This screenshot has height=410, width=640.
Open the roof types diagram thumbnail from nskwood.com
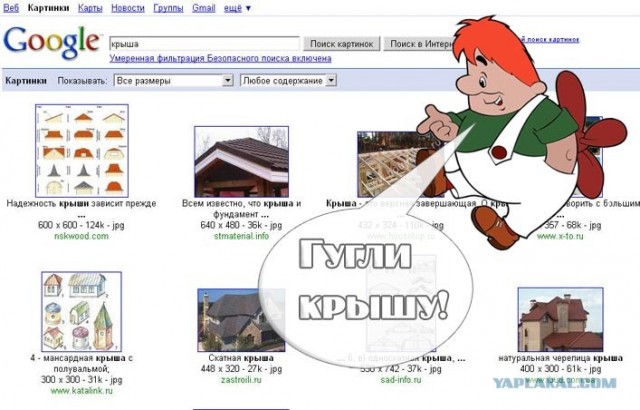[82, 151]
